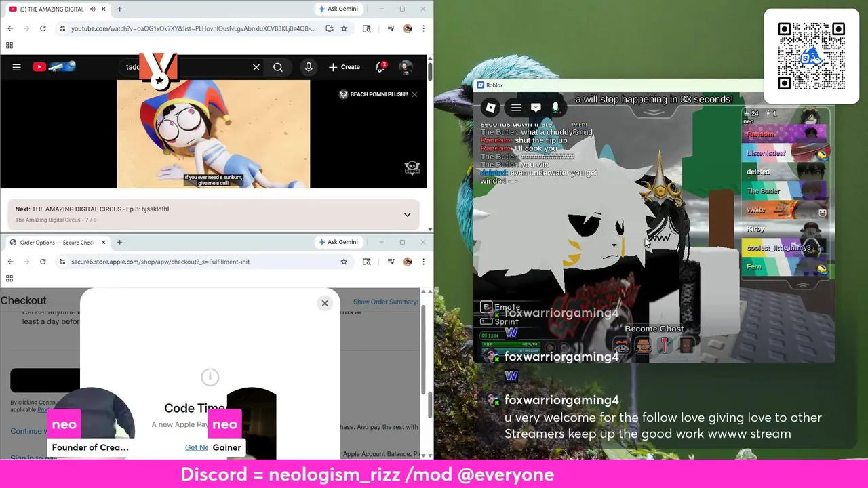Click the YouTube video player
The height and width of the screenshot is (488, 868).
213,134
